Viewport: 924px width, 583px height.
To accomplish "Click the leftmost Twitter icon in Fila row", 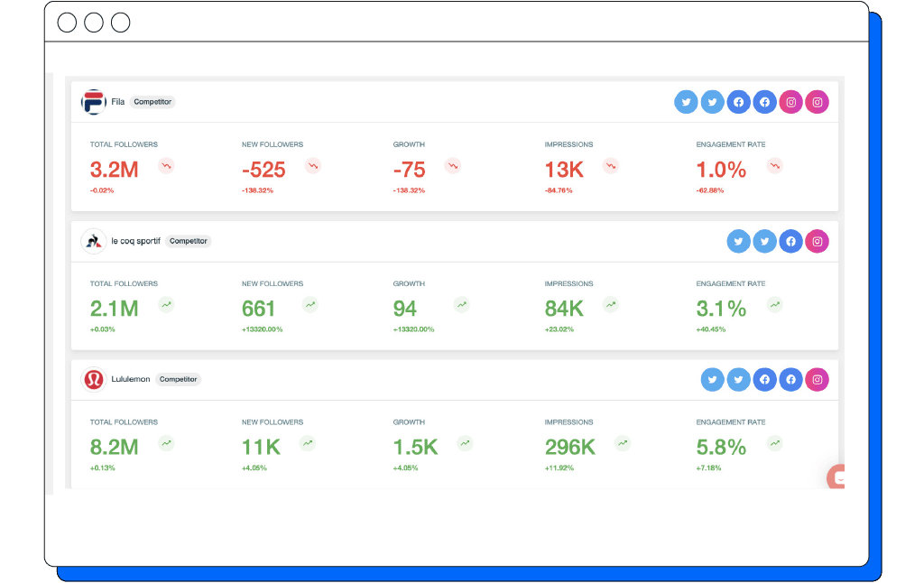I will [686, 102].
